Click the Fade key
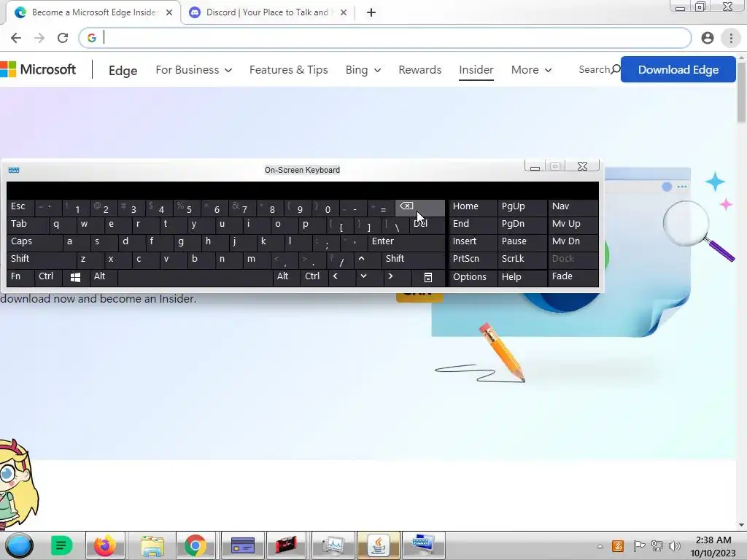The image size is (747, 560). [573, 276]
